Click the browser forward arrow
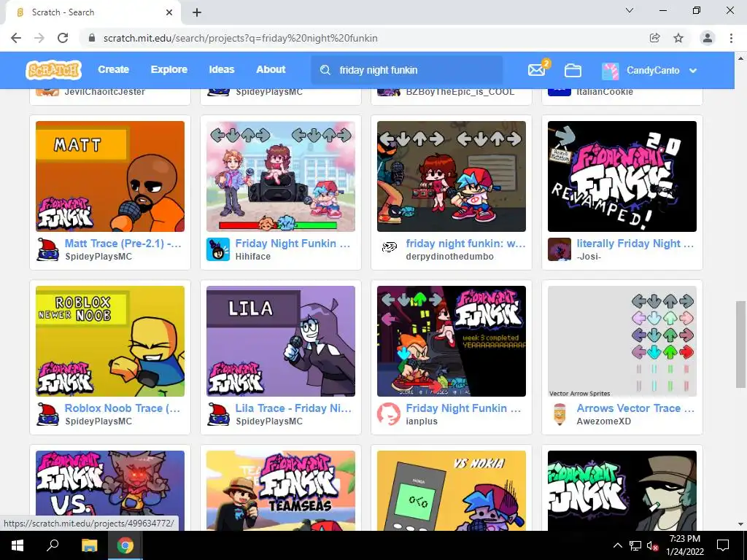The height and width of the screenshot is (560, 747). click(x=39, y=38)
